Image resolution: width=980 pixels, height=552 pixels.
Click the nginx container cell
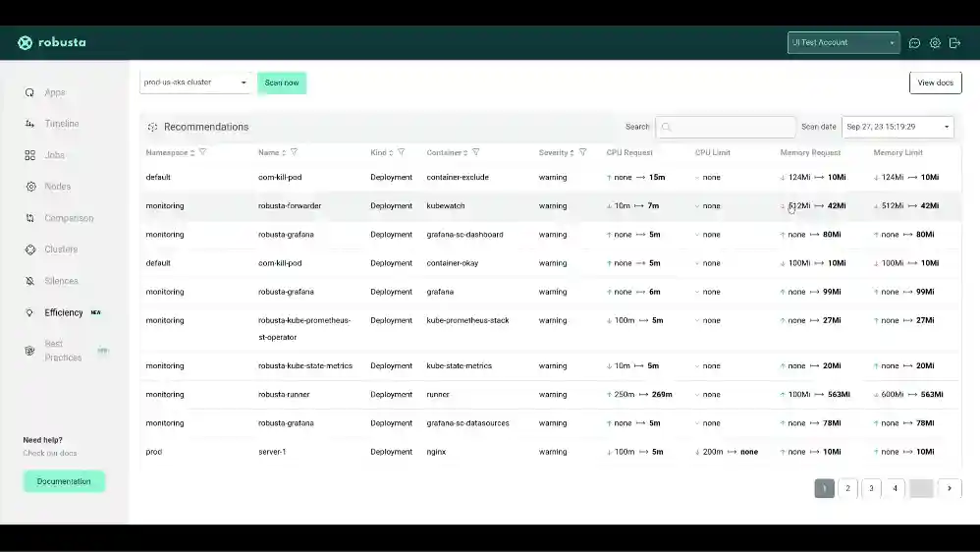click(436, 452)
